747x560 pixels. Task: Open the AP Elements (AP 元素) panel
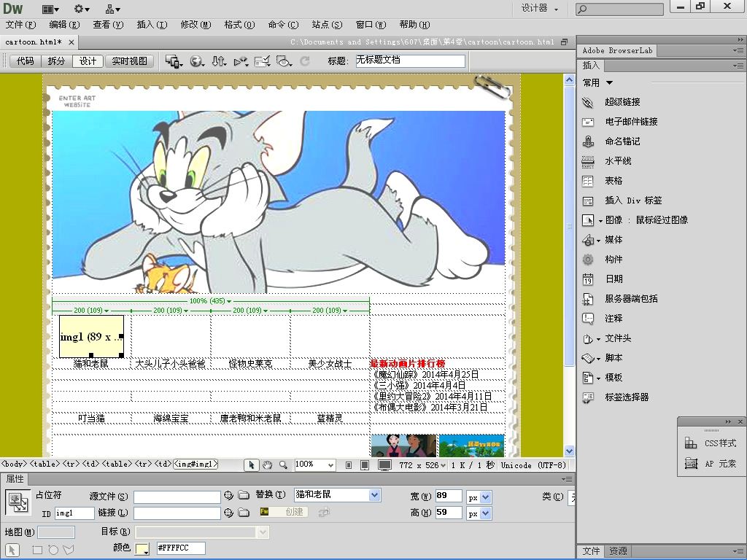tap(711, 463)
